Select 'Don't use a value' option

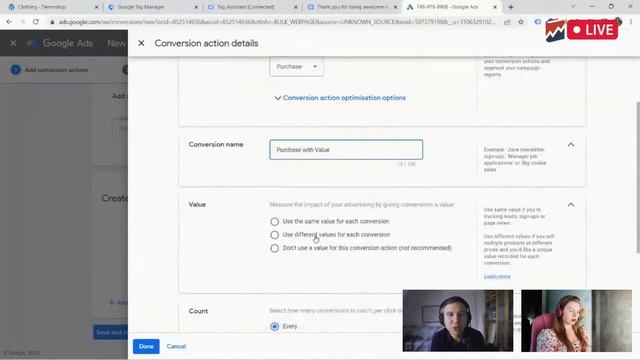pyautogui.click(x=274, y=248)
